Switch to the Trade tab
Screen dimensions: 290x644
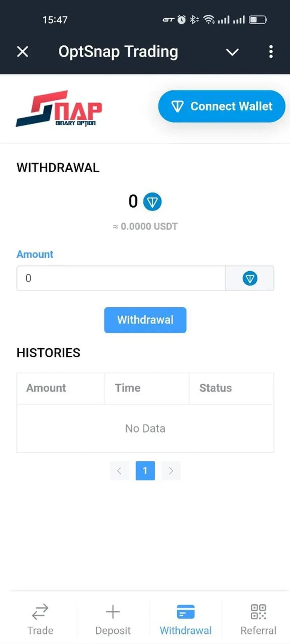click(40, 619)
